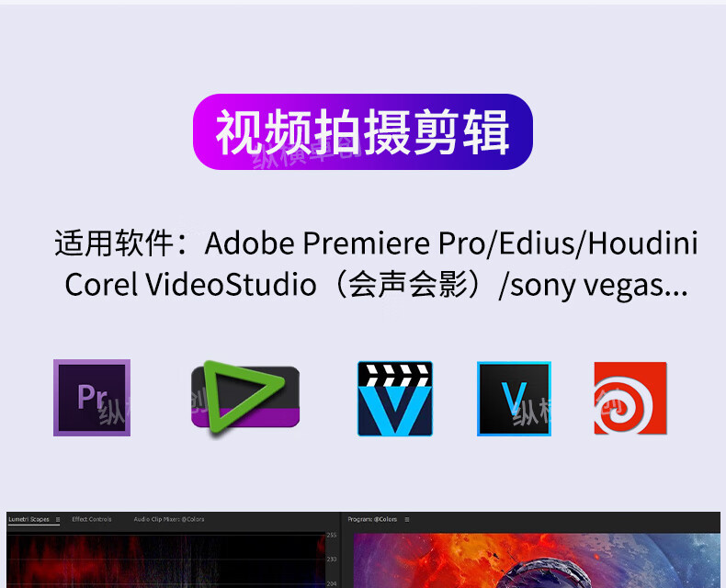Click the Sony Vegas blue V icon
This screenshot has width=726, height=588.
tap(514, 399)
